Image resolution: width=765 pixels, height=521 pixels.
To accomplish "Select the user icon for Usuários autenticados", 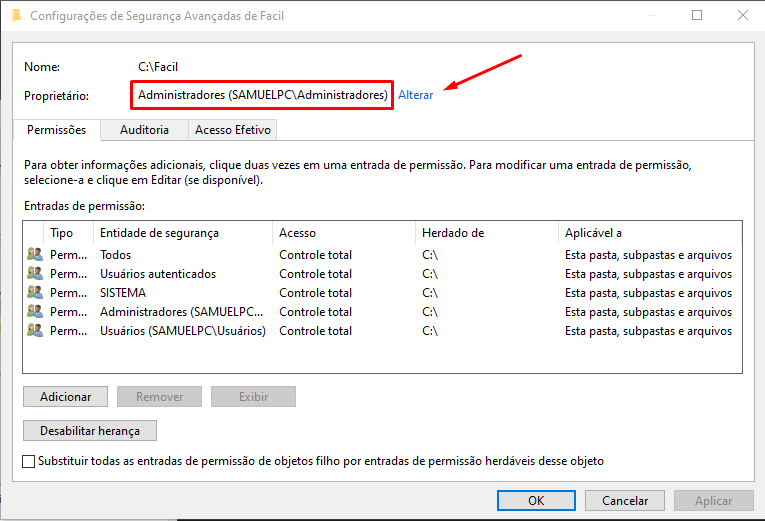I will (x=35, y=274).
